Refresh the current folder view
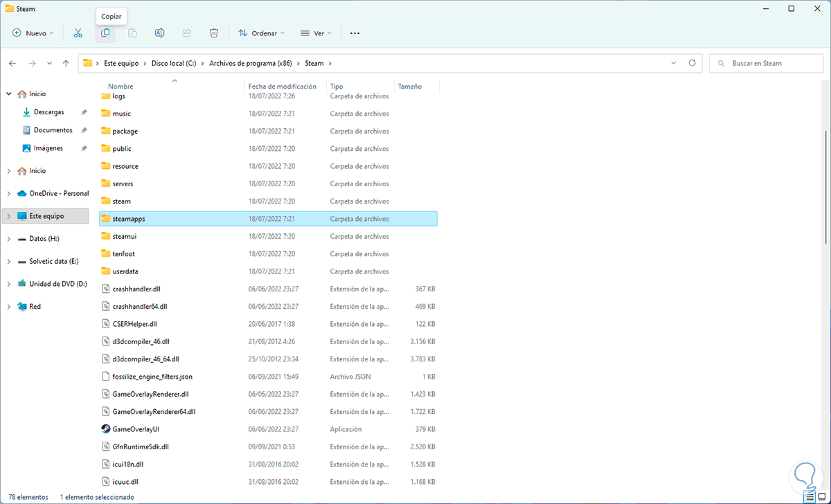Screen dimensions: 831x504 pos(692,63)
